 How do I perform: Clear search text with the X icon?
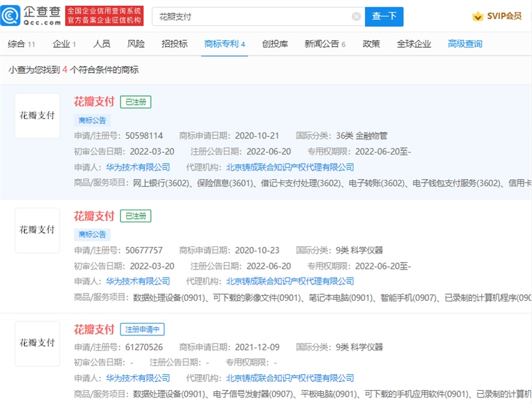(x=356, y=17)
